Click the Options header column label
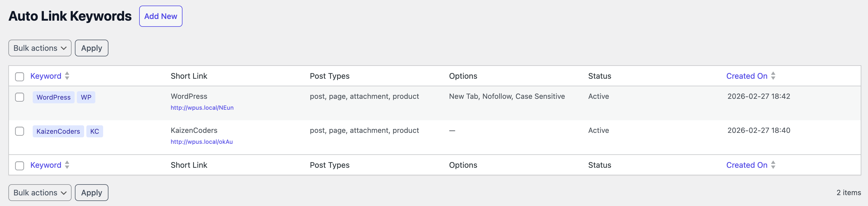This screenshot has width=868, height=206. pos(463,76)
